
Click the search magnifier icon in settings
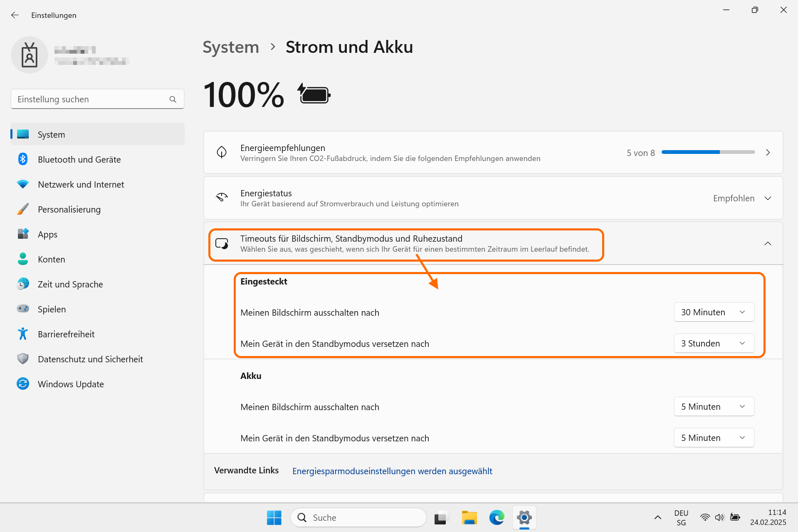click(173, 99)
